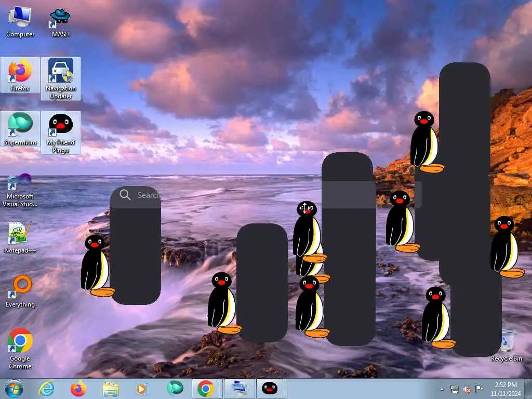Click the My Friend Pingu desktop icon
The image size is (532, 399).
point(61,132)
